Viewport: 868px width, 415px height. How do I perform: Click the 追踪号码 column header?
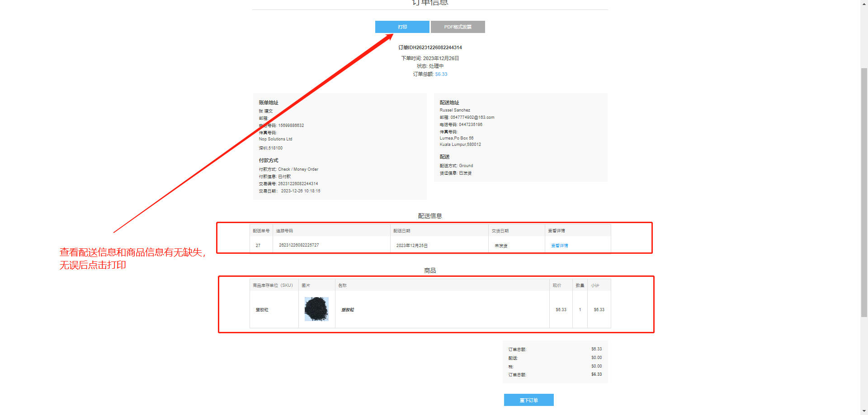click(284, 231)
